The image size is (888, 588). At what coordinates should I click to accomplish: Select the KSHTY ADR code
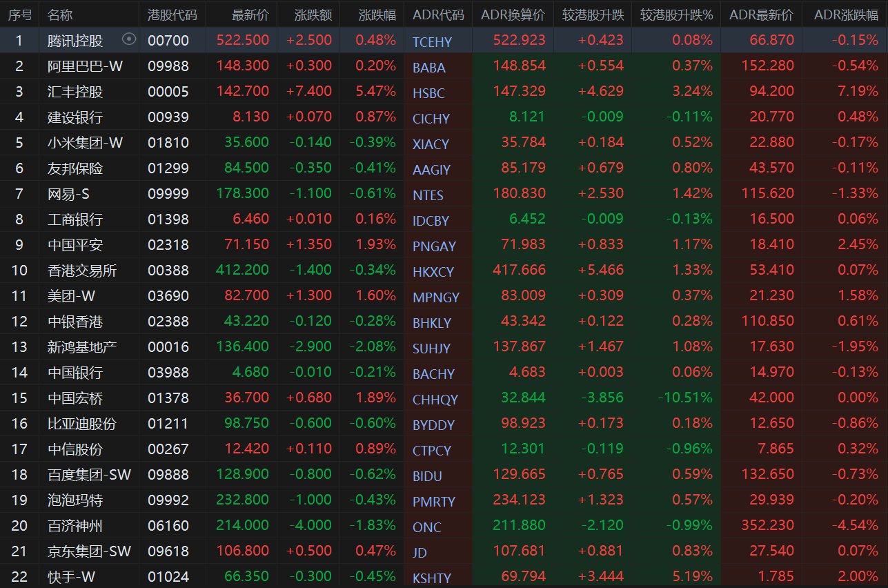432,578
